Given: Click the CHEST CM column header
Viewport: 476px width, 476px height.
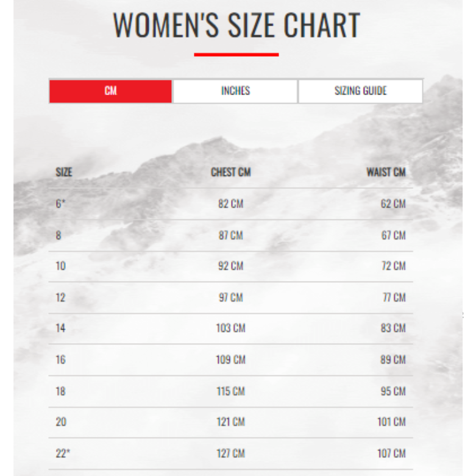Looking at the screenshot, I should coord(231,172).
